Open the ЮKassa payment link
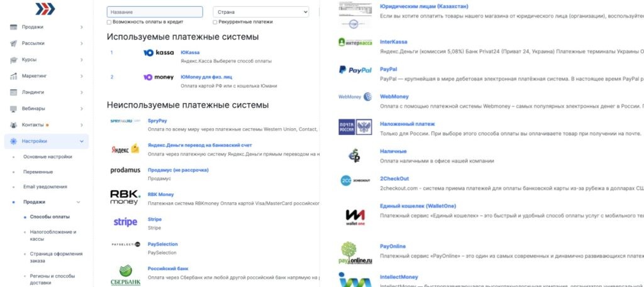The height and width of the screenshot is (287, 644). click(x=190, y=53)
